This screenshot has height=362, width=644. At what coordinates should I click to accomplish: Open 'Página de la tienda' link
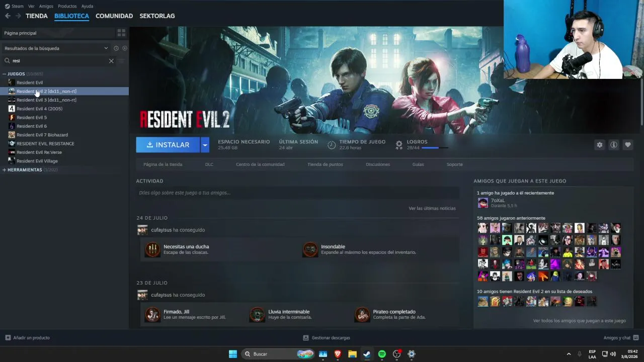pyautogui.click(x=163, y=164)
